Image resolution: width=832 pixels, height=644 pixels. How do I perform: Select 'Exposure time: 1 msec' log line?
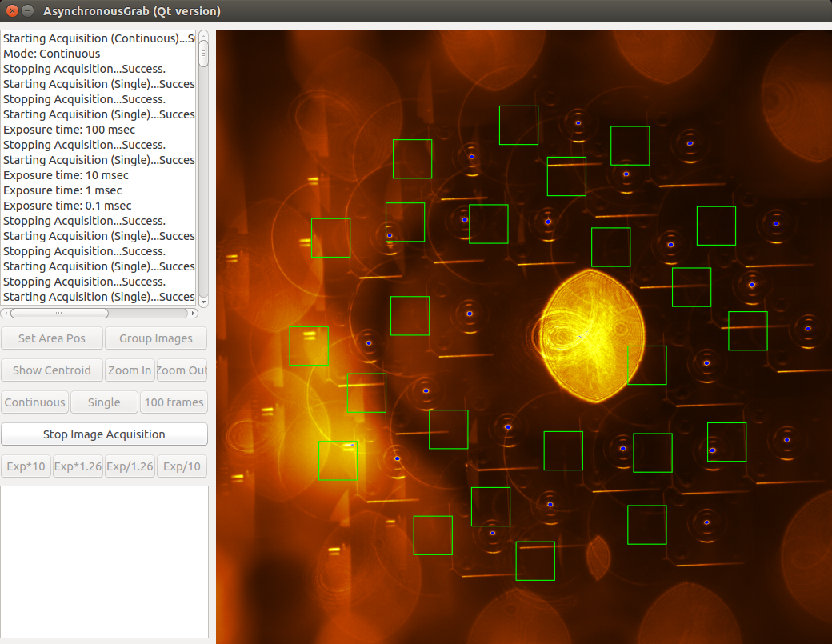click(62, 190)
